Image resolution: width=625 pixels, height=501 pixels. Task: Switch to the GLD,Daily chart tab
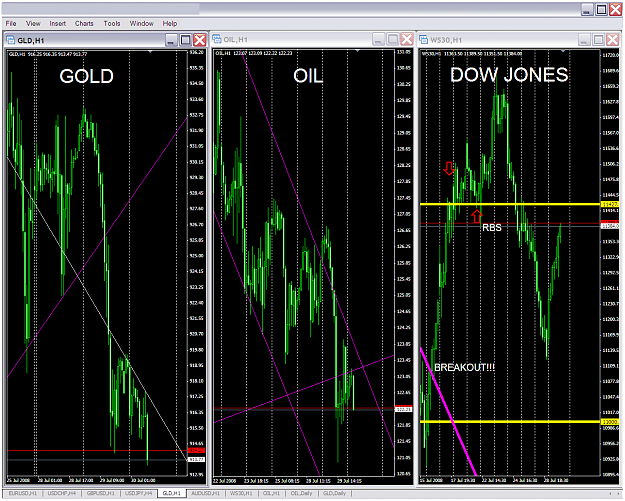(x=334, y=493)
